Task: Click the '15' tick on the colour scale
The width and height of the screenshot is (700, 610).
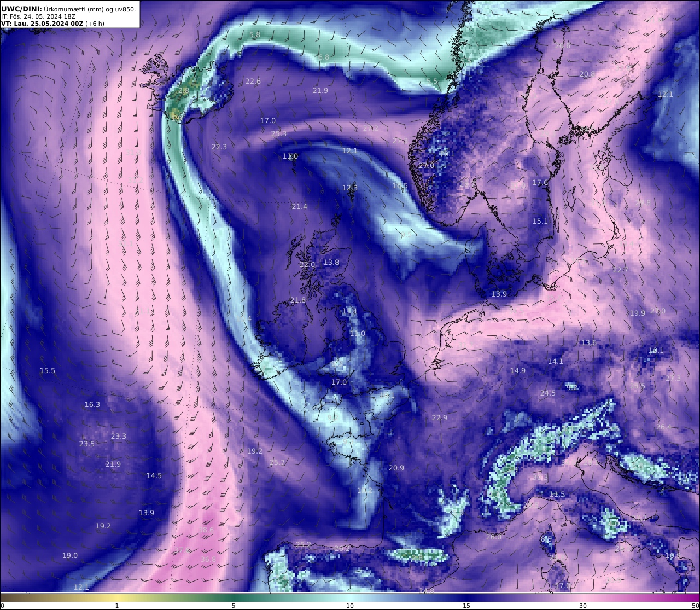Action: tap(466, 606)
